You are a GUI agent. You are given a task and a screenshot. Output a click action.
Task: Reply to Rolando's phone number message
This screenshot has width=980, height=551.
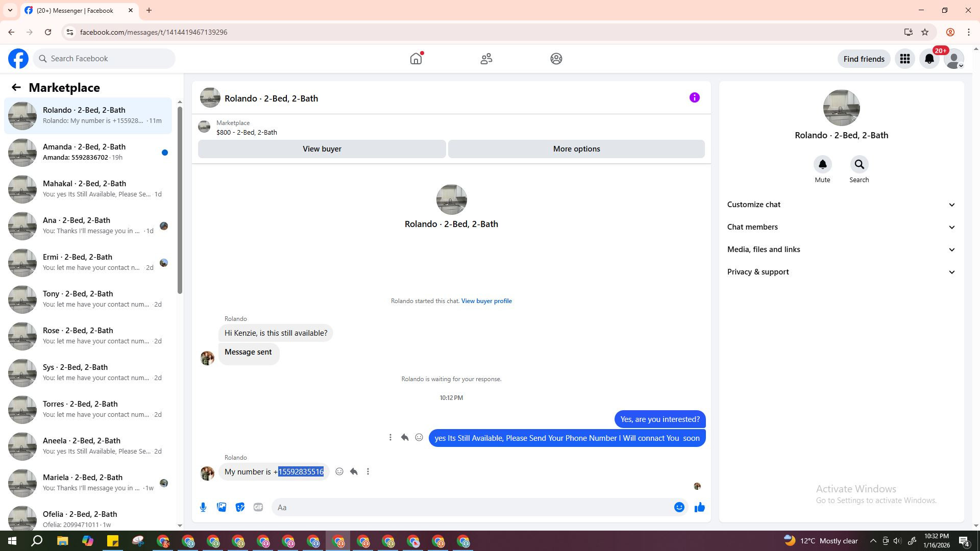pyautogui.click(x=354, y=472)
